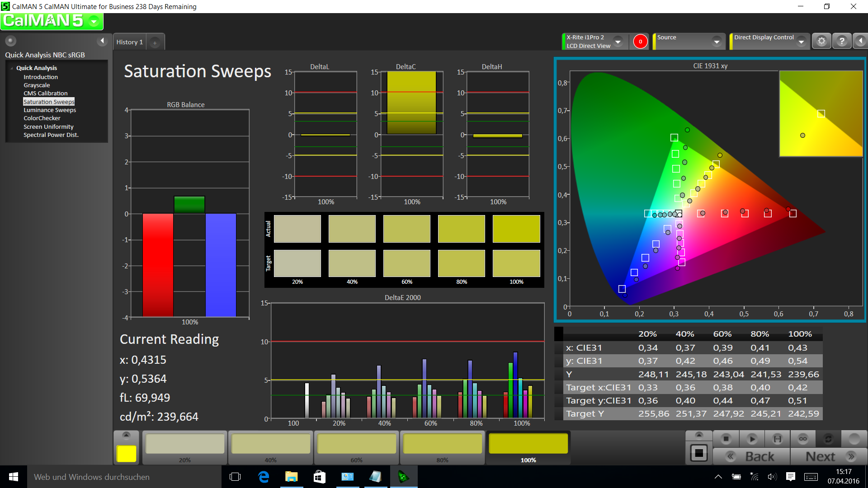Expand X-Rite i1Pro 2 meter dropdown

618,42
